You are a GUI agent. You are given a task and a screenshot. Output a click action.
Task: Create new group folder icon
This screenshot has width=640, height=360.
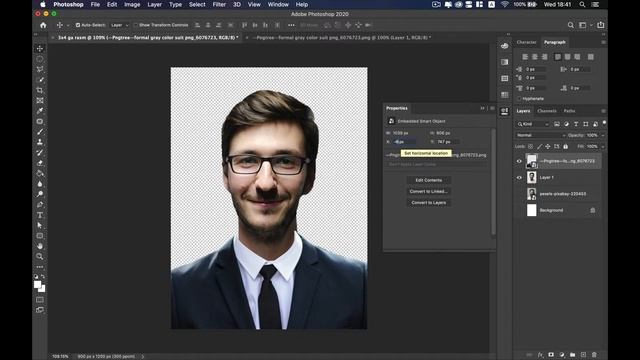coord(572,355)
